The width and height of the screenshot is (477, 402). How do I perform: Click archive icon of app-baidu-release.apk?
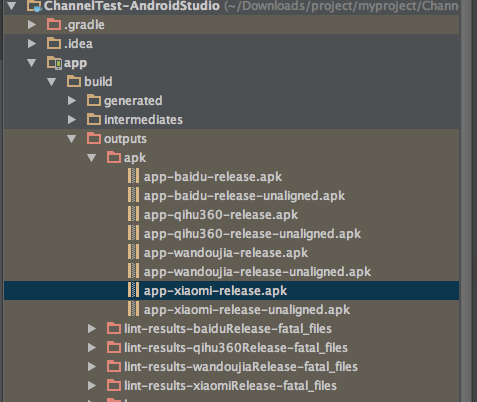133,176
